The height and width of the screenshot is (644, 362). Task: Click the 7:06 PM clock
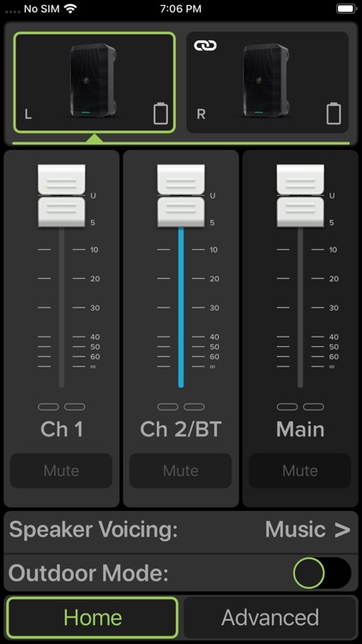coord(181,9)
